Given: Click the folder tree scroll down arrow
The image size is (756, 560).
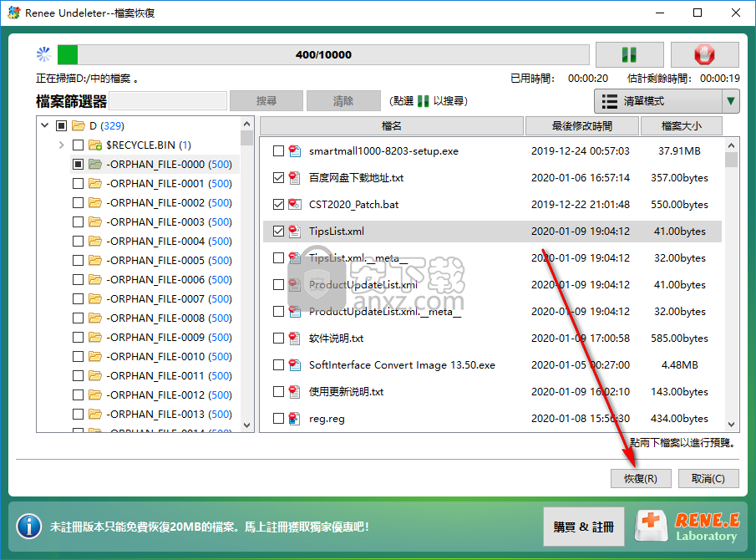Looking at the screenshot, I should click(247, 425).
